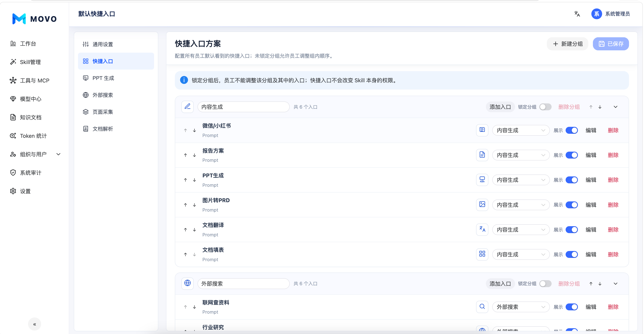
Task: Disable 展示 for 文档填表 entry
Action: click(572, 254)
